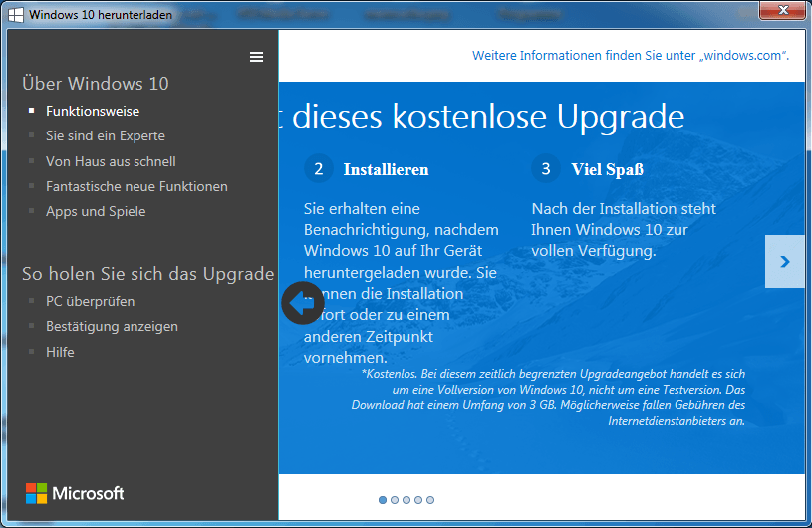The image size is (812, 528).
Task: Select the fifth page indicator dot
Action: [x=430, y=500]
